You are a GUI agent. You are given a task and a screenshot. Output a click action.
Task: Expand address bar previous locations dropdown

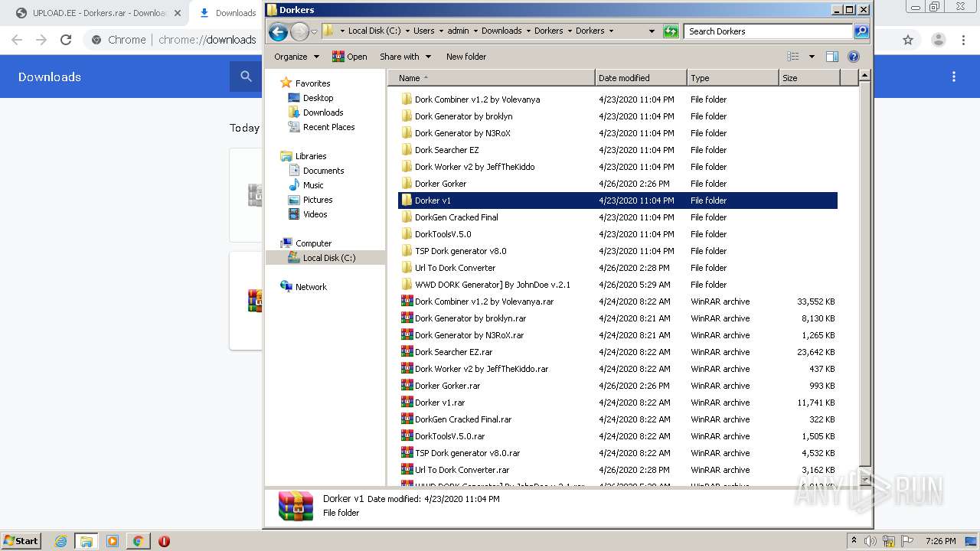point(652,31)
